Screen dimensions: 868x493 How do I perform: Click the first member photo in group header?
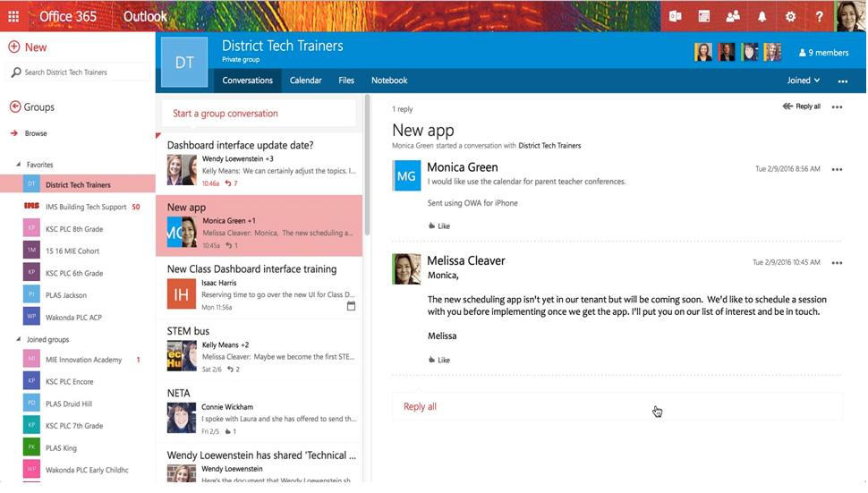(703, 52)
